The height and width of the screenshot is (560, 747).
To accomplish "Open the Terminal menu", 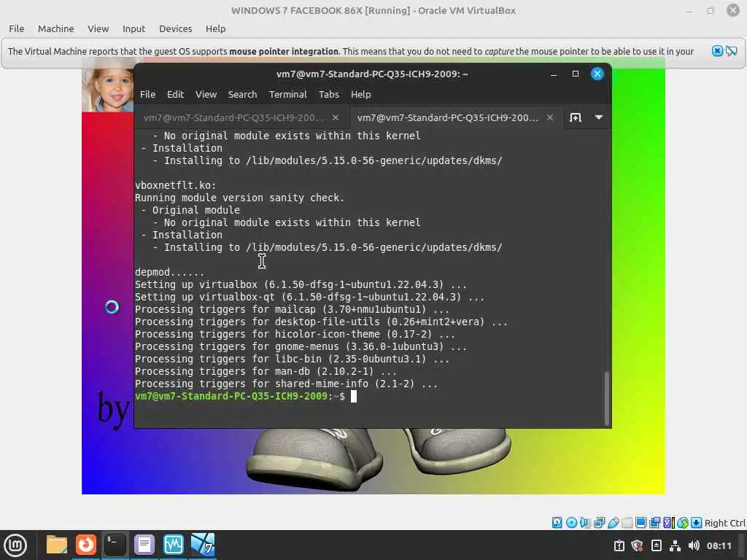I will (287, 94).
